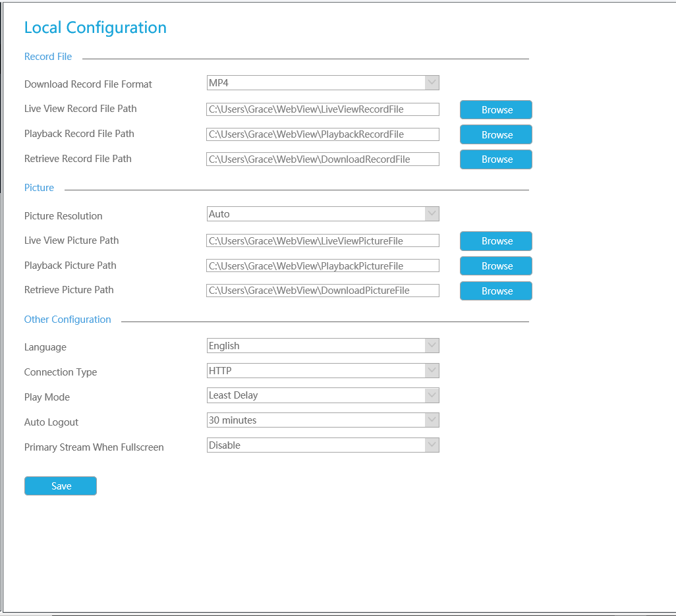Screen dimensions: 676x616
Task: Browse for the Retrieve Picture Path
Action: pyautogui.click(x=495, y=291)
